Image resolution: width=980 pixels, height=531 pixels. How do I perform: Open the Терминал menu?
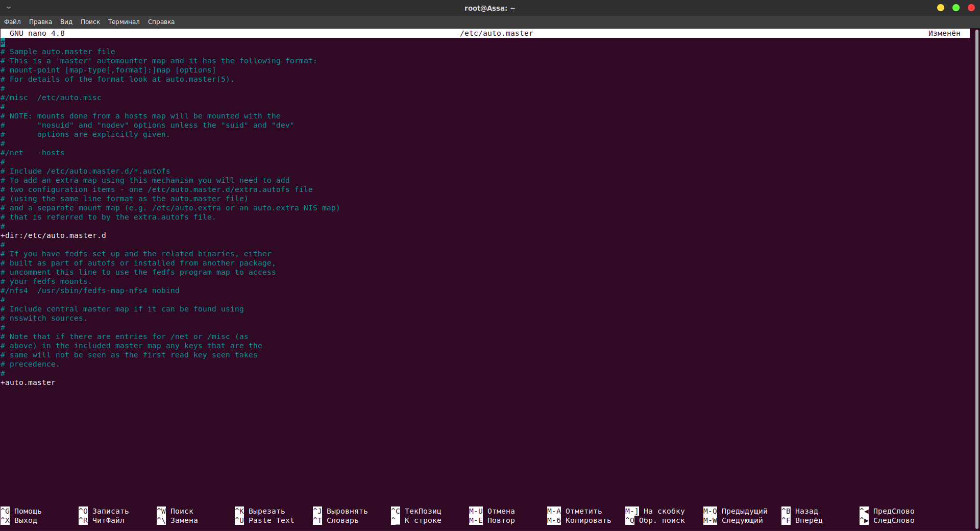point(124,21)
